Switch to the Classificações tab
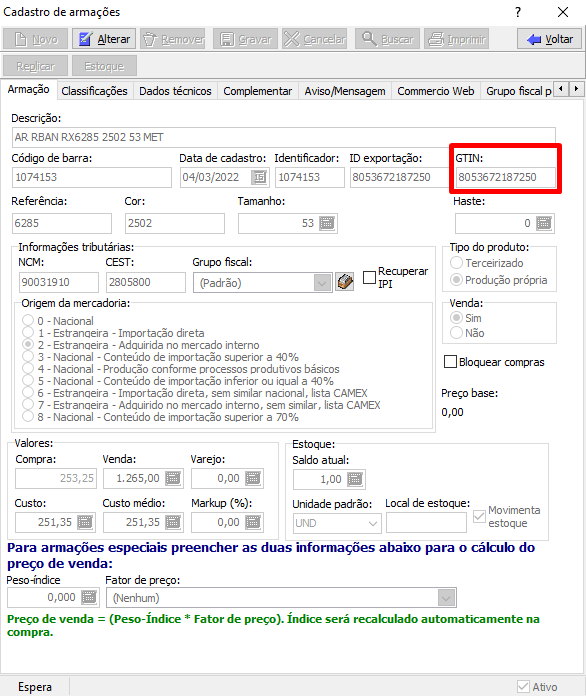586x696 pixels. [x=94, y=91]
